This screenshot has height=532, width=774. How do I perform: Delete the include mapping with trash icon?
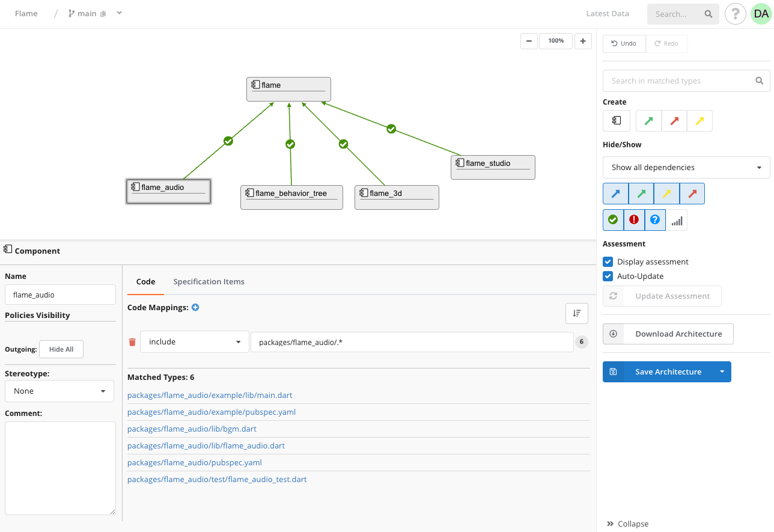(x=133, y=342)
